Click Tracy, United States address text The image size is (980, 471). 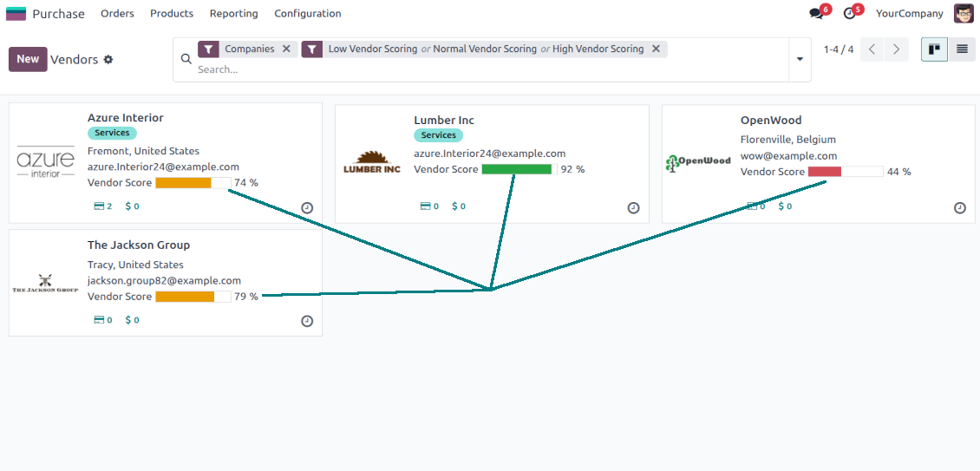[x=135, y=265]
